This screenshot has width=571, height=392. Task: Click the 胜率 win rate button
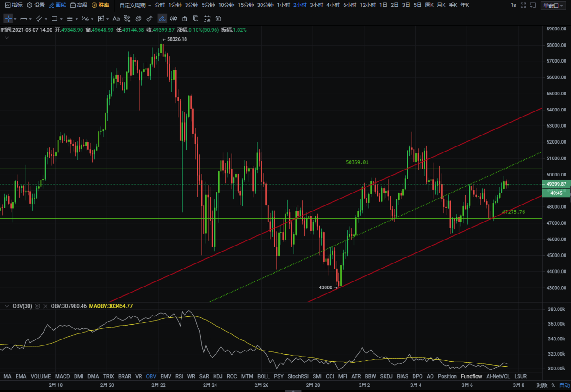(100, 5)
